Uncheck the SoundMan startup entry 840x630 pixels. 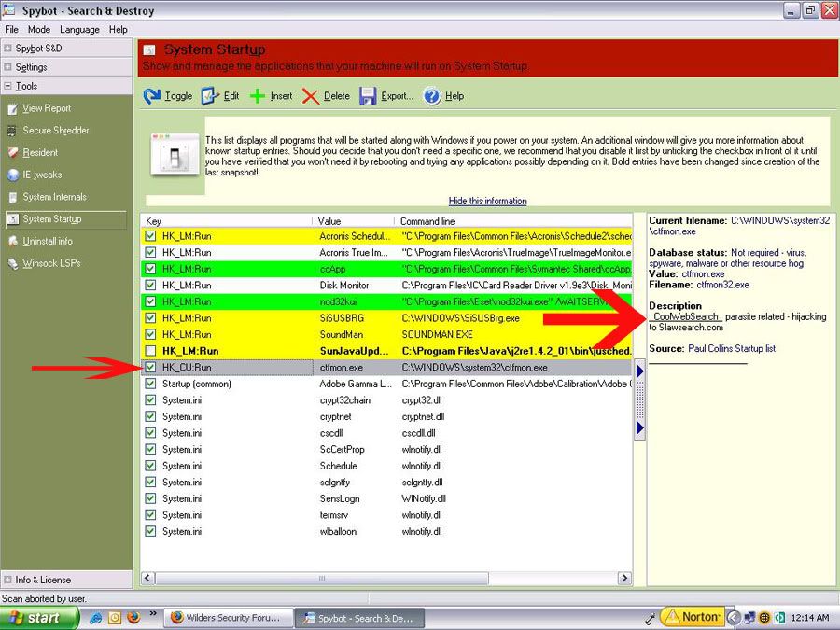[x=150, y=334]
